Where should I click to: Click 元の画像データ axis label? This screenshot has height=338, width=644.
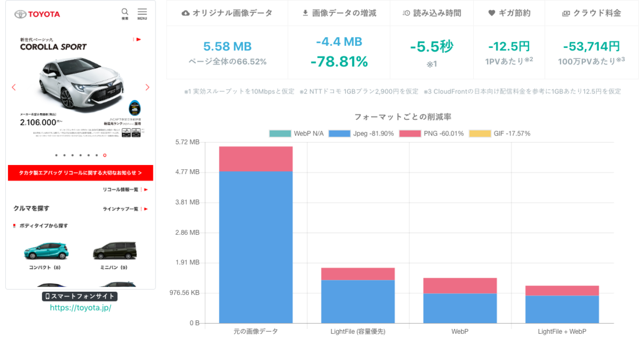coord(255,332)
